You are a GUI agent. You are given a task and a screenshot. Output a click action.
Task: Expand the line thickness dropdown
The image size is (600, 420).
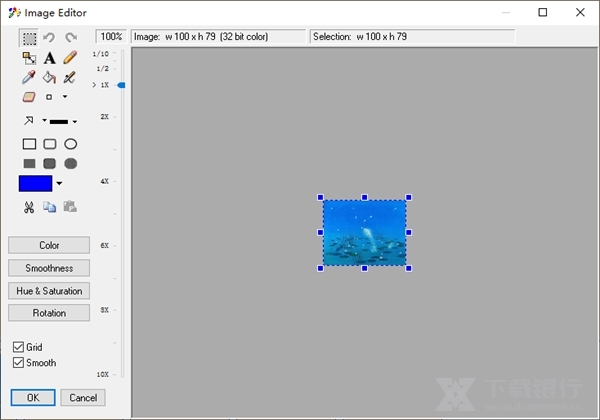pyautogui.click(x=75, y=122)
